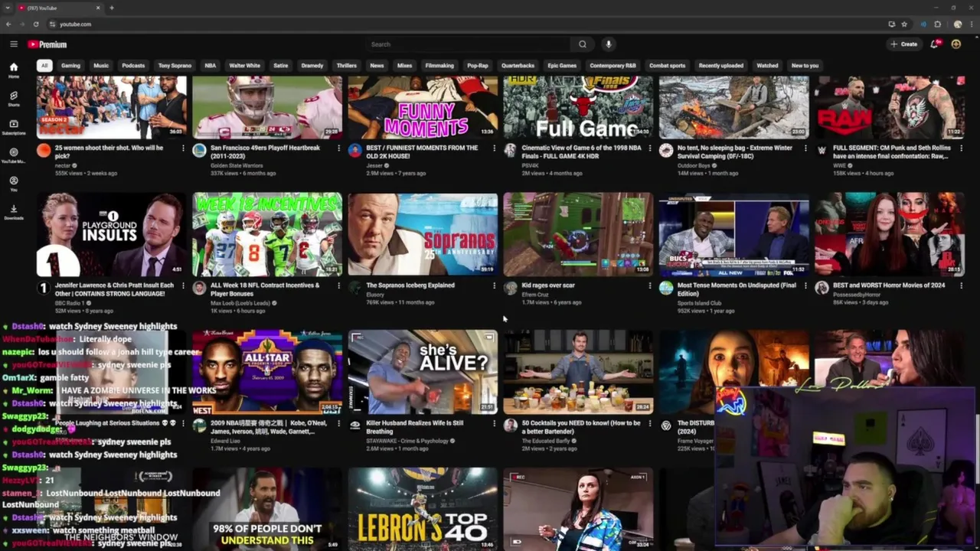Screen dimensions: 980x551
Task: Select the Music filter chip
Action: [x=101, y=66]
